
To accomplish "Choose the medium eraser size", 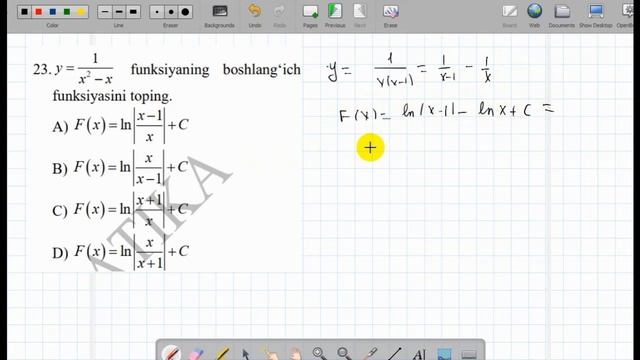I will pyautogui.click(x=171, y=12).
